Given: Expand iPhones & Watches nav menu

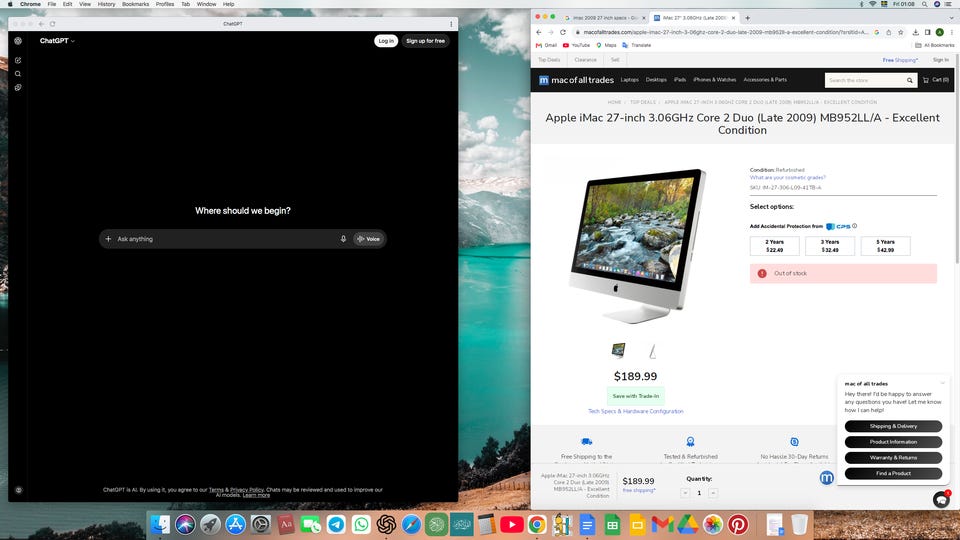Looking at the screenshot, I should tap(714, 80).
